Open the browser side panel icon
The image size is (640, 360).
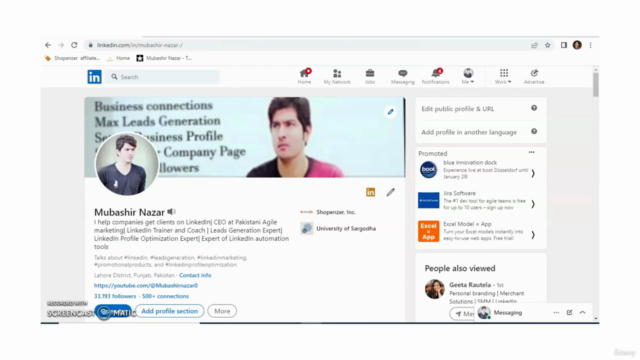(x=564, y=45)
